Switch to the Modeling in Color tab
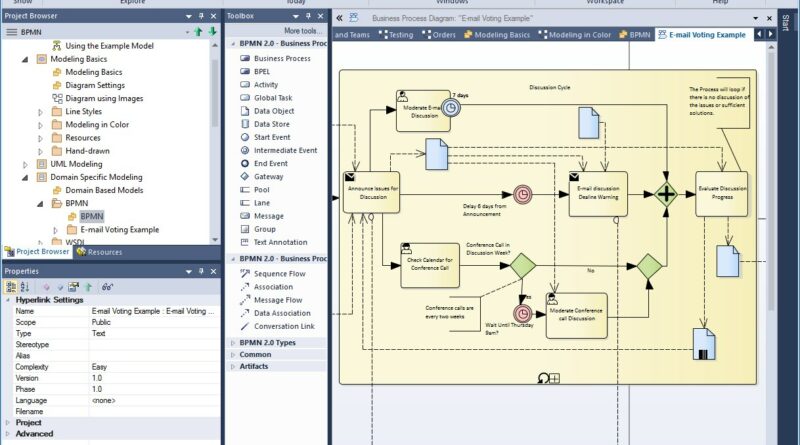 pyautogui.click(x=574, y=35)
